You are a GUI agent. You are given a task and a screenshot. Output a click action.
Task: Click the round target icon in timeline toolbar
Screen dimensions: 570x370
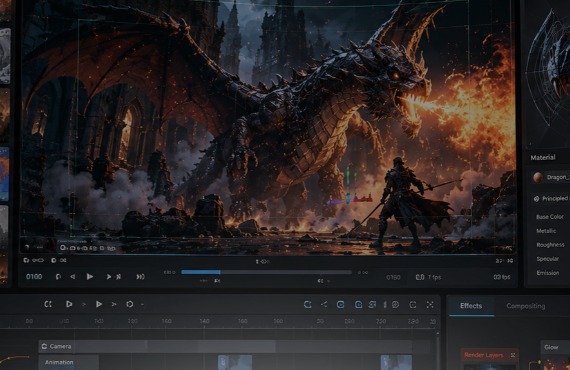coord(396,305)
